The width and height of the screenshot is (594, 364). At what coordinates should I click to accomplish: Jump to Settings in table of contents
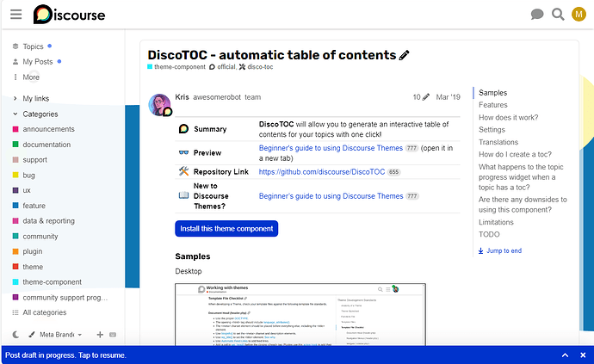coord(492,130)
